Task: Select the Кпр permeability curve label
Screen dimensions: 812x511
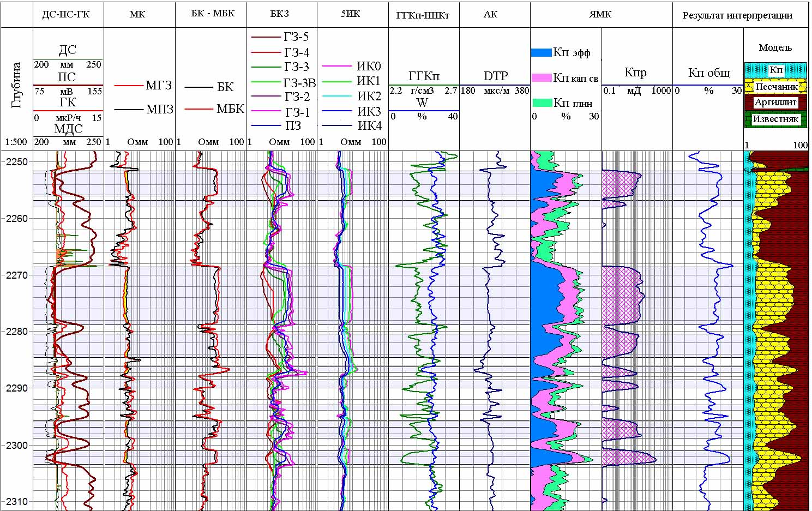Action: 635,73
